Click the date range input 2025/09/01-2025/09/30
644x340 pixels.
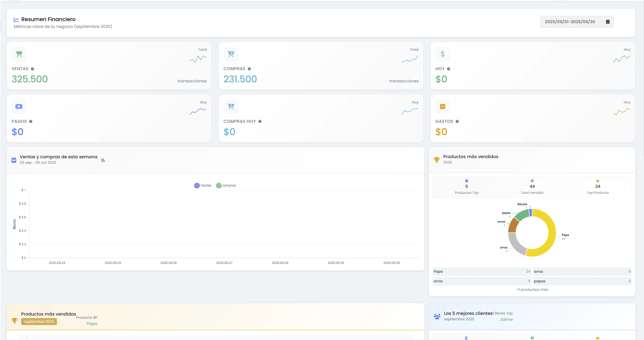[x=570, y=22]
